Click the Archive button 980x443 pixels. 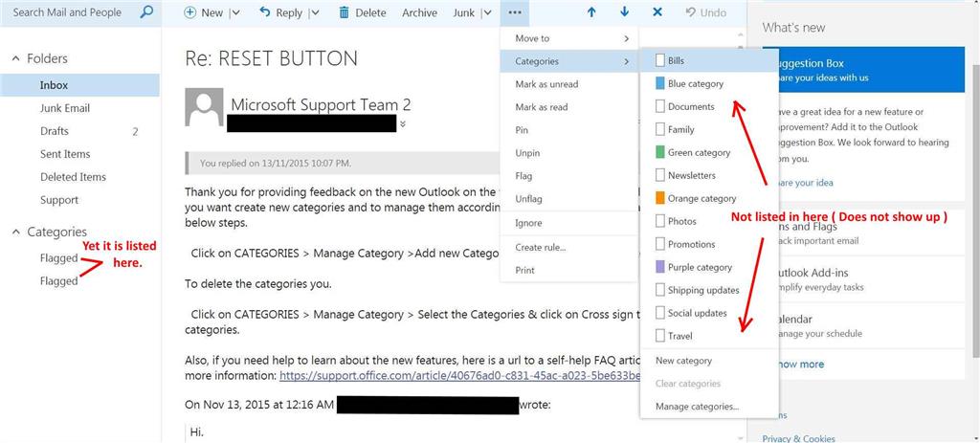tap(419, 12)
